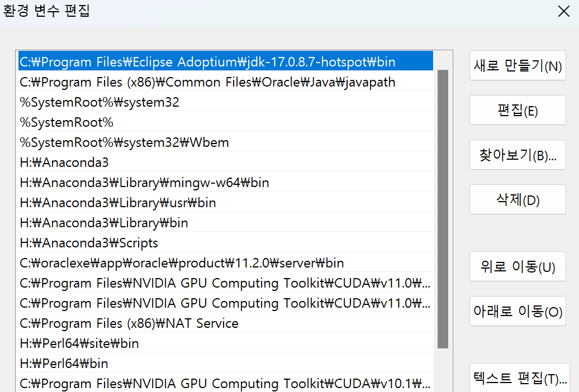Move entry down with 아래로 이동(O)
The height and width of the screenshot is (392, 579).
click(518, 311)
